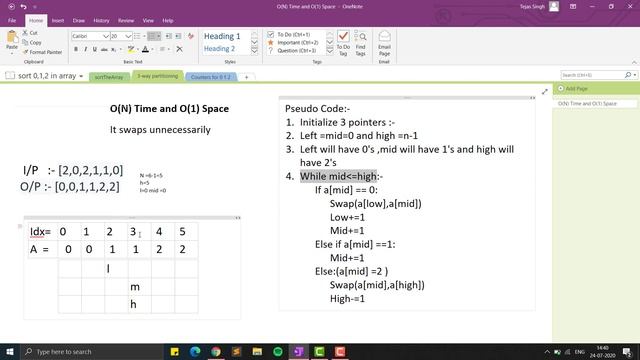Create a new section with plus tab
This screenshot has height=360, width=640.
click(x=247, y=77)
